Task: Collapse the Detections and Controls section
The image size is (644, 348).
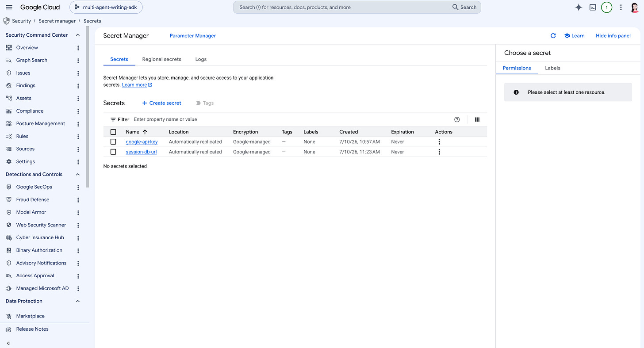Action: click(x=78, y=174)
